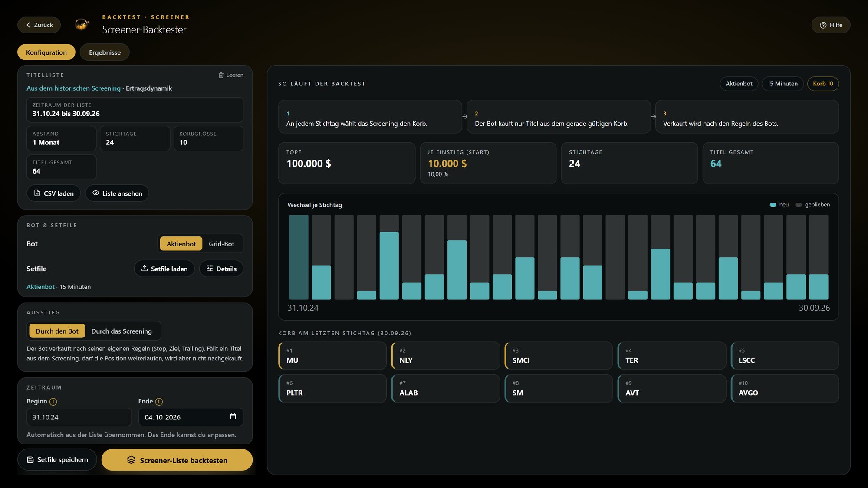
Task: Click the Setfile speichern button
Action: click(x=57, y=459)
